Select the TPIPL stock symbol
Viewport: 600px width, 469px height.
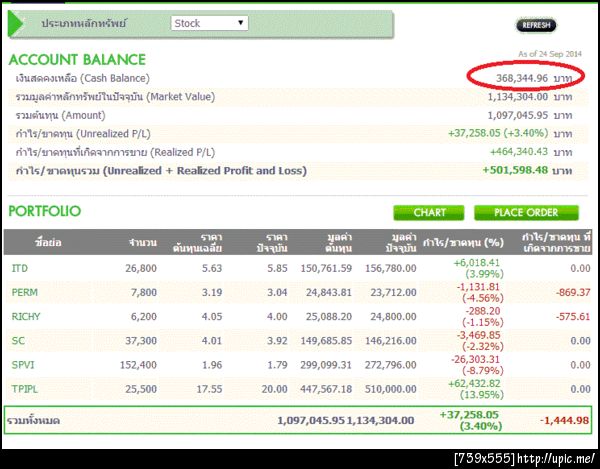[24, 389]
